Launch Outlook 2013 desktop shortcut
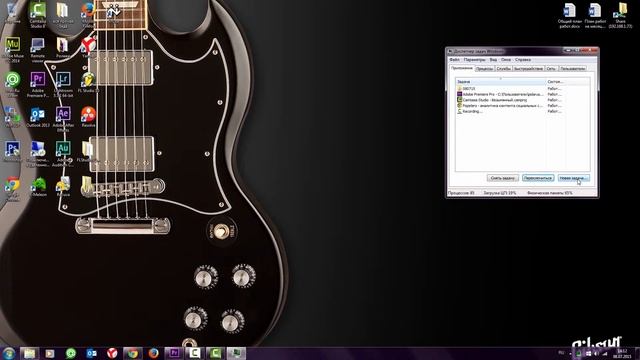 click(38, 118)
